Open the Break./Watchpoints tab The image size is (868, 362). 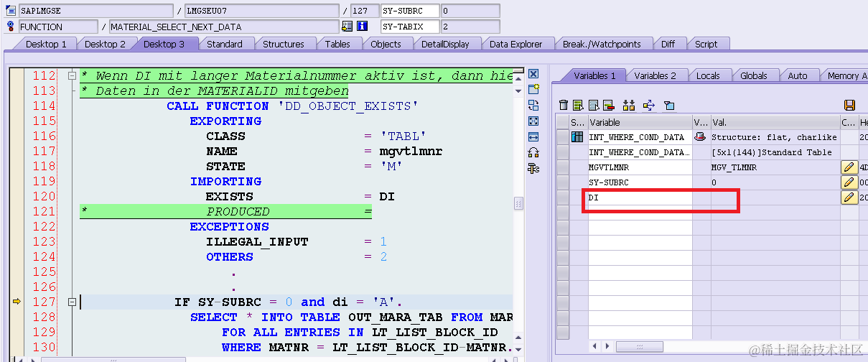coord(602,45)
